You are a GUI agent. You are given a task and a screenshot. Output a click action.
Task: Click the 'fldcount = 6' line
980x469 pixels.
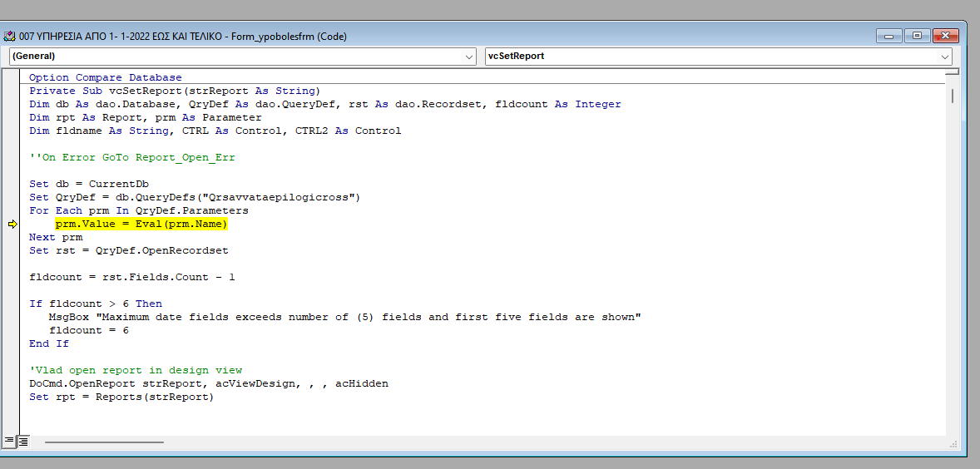pyautogui.click(x=89, y=330)
